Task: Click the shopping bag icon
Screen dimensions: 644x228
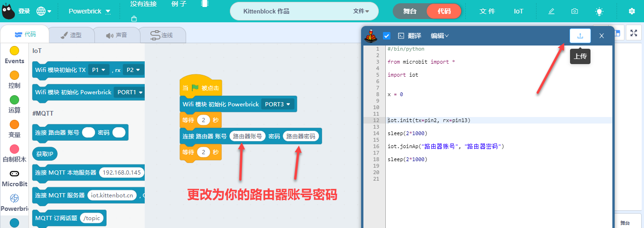Action: click(x=134, y=19)
